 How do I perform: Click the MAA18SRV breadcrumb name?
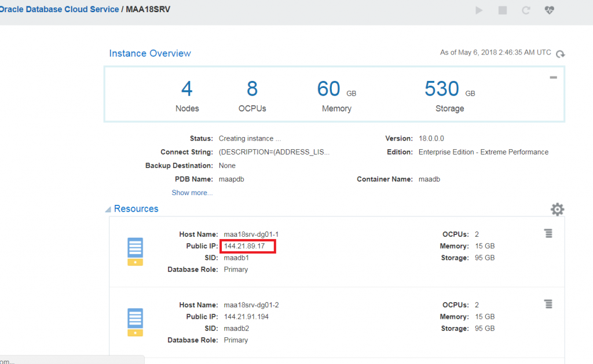148,9
